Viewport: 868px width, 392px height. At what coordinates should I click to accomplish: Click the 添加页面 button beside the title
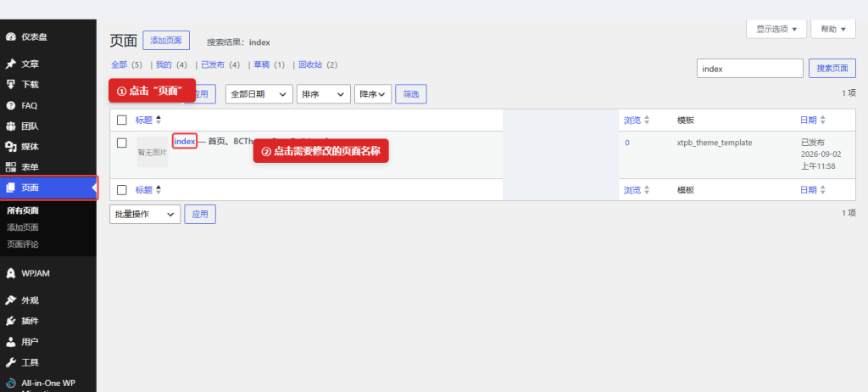[x=166, y=41]
